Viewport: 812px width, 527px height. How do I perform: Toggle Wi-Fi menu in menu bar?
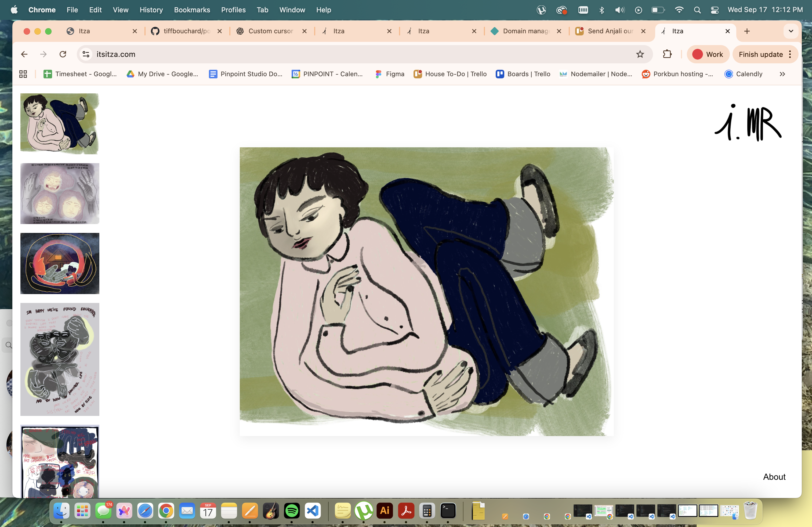tap(679, 10)
